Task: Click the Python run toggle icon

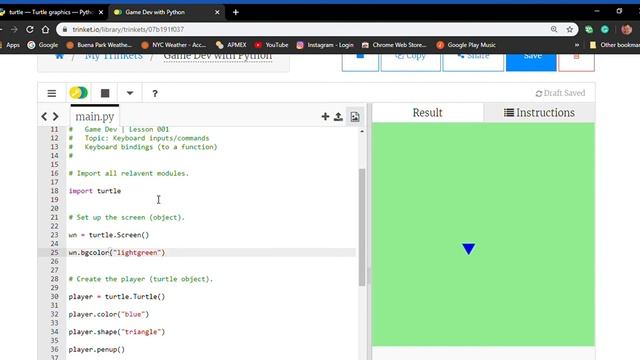Action: click(78, 93)
